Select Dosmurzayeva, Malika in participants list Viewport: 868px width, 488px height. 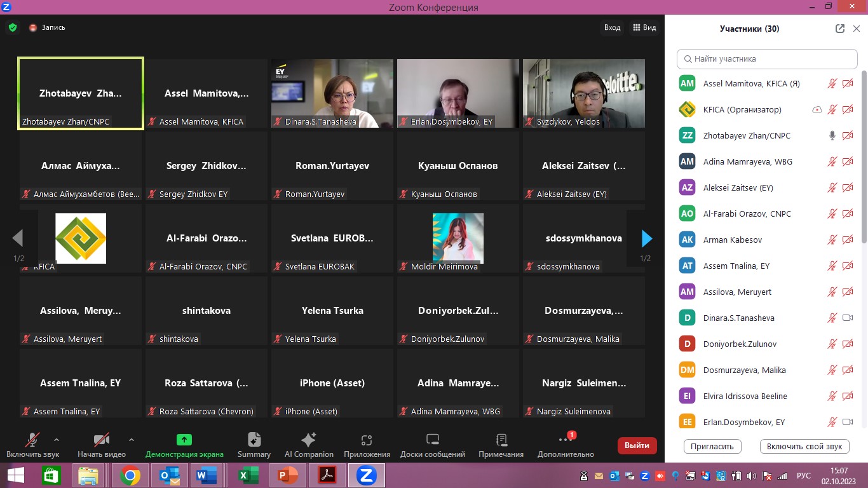tap(767, 370)
